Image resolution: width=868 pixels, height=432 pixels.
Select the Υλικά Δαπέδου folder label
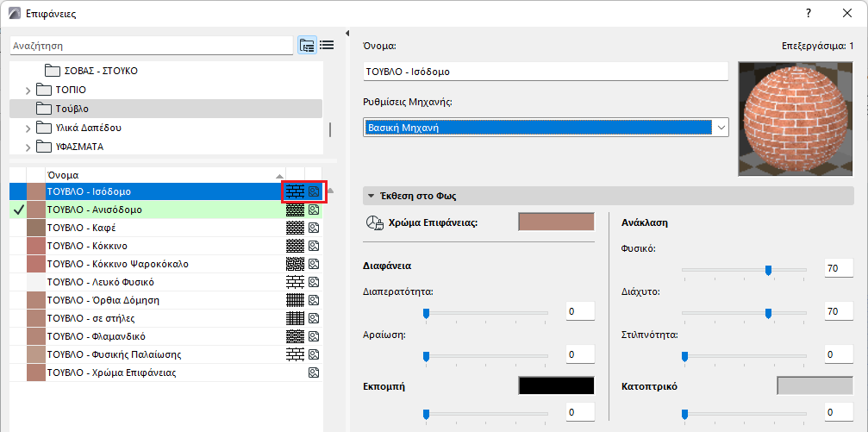point(89,128)
